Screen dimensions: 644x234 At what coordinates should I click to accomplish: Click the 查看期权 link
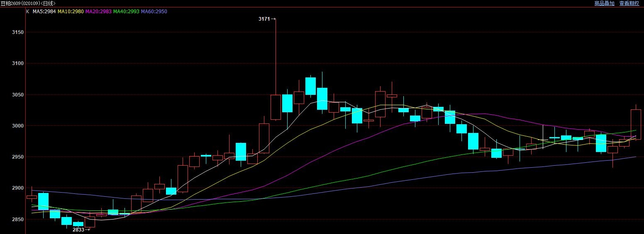(x=629, y=3)
